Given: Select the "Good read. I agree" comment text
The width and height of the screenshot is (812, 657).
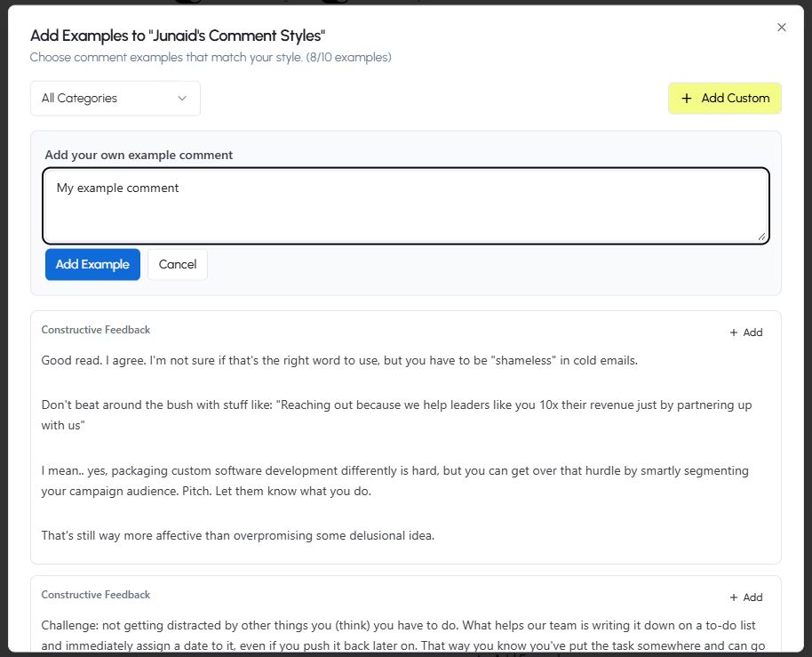Looking at the screenshot, I should pos(339,360).
